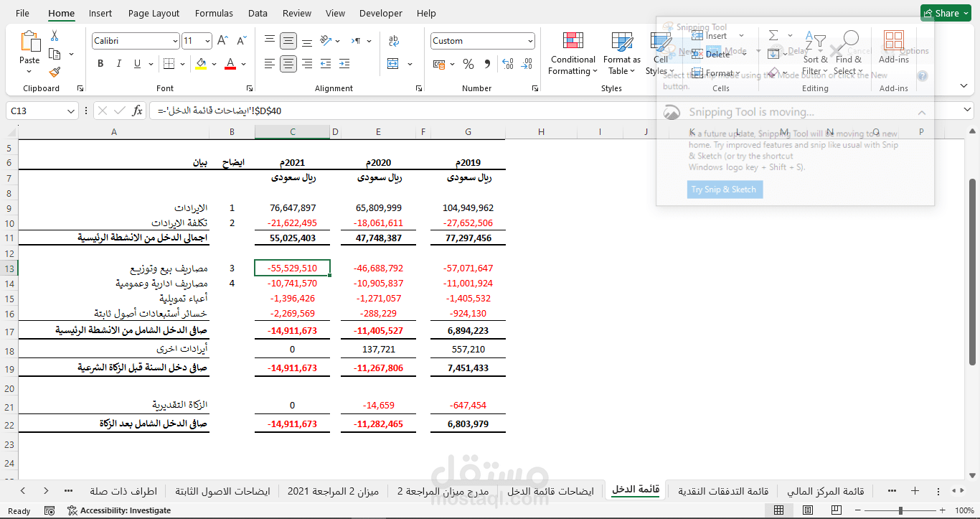Toggle Wrap Text
The height and width of the screenshot is (519, 980).
click(393, 41)
